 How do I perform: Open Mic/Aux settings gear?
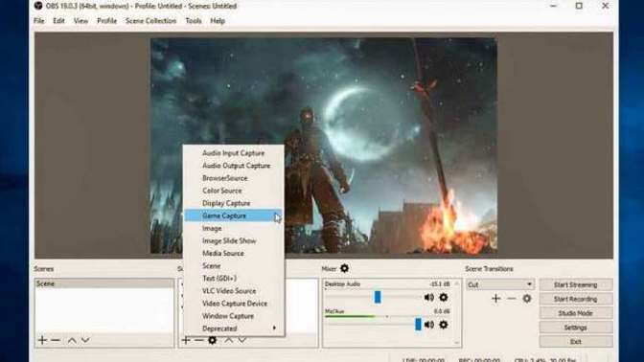444,325
